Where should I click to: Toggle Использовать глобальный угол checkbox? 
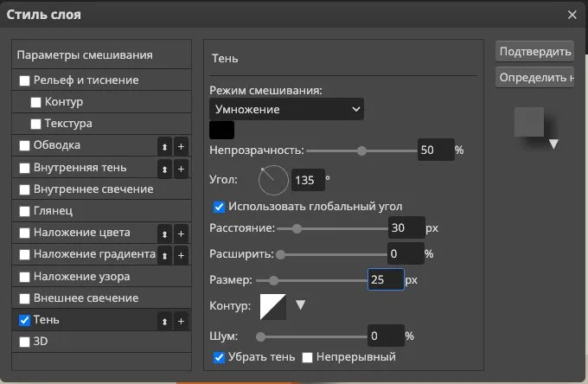pyautogui.click(x=219, y=207)
